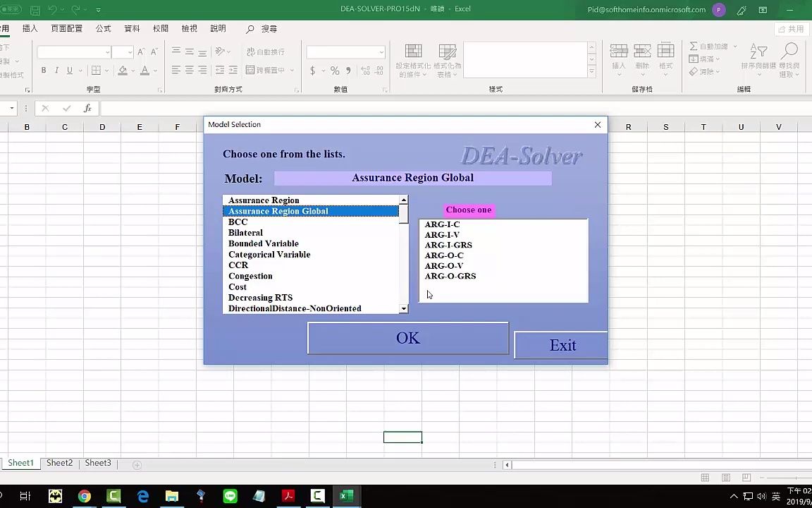Click the Exit button
The height and width of the screenshot is (508, 812).
[562, 345]
